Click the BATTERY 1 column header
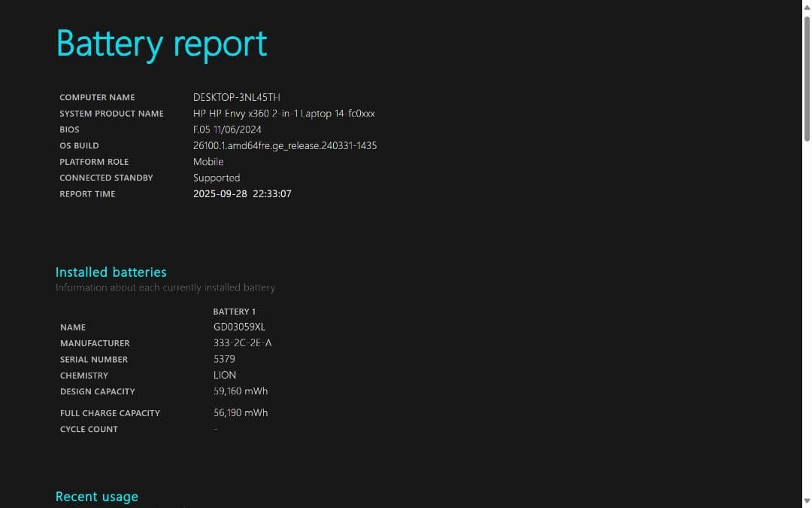The height and width of the screenshot is (508, 812). pyautogui.click(x=234, y=311)
